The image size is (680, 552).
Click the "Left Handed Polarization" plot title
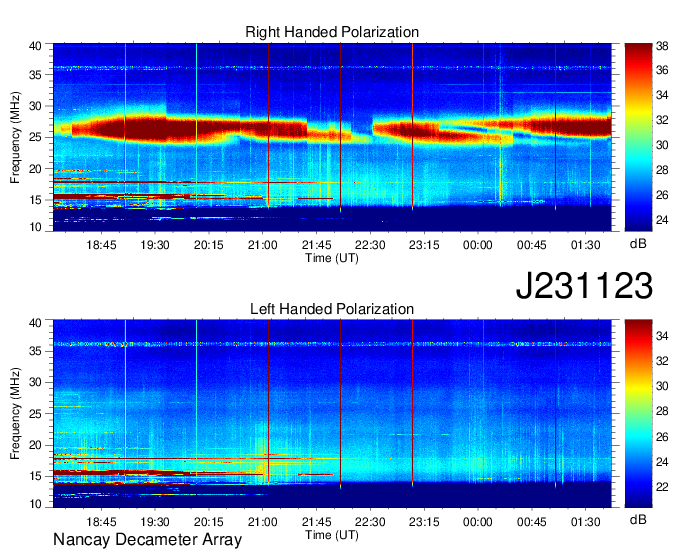tap(332, 309)
